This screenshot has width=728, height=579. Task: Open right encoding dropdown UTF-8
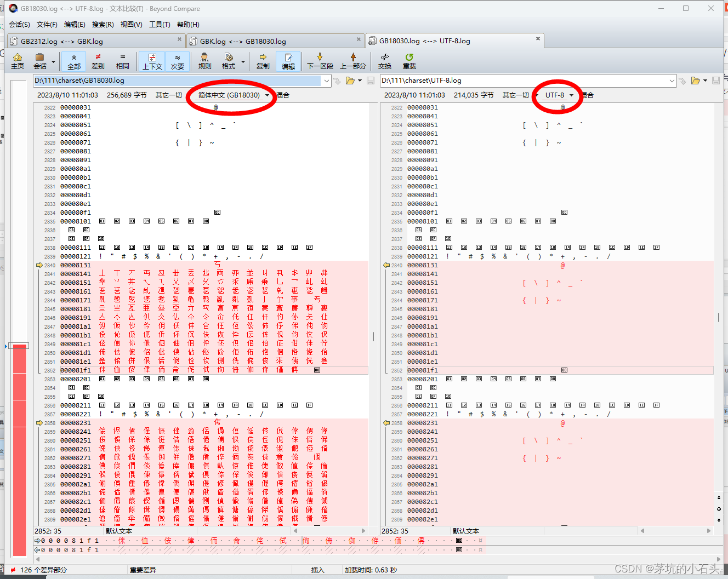pyautogui.click(x=559, y=95)
